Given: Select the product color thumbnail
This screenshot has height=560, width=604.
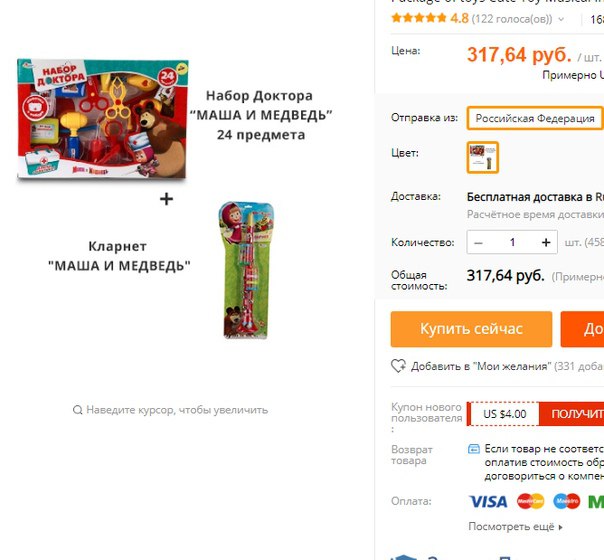Looking at the screenshot, I should (x=483, y=157).
